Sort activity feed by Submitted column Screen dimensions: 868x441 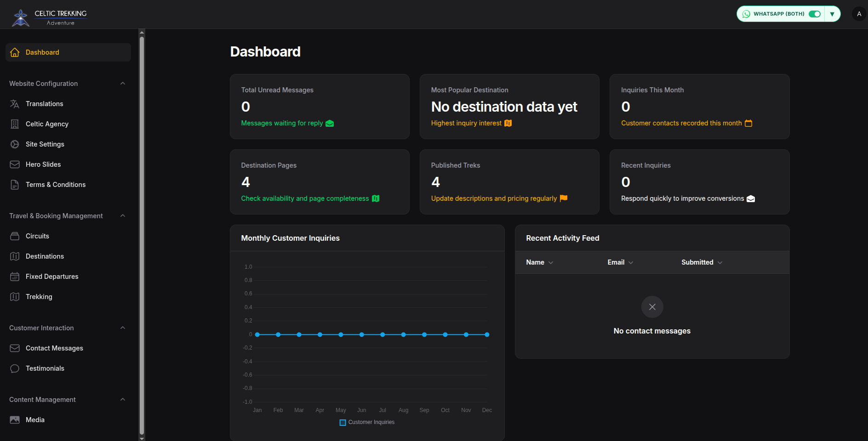[702, 262]
